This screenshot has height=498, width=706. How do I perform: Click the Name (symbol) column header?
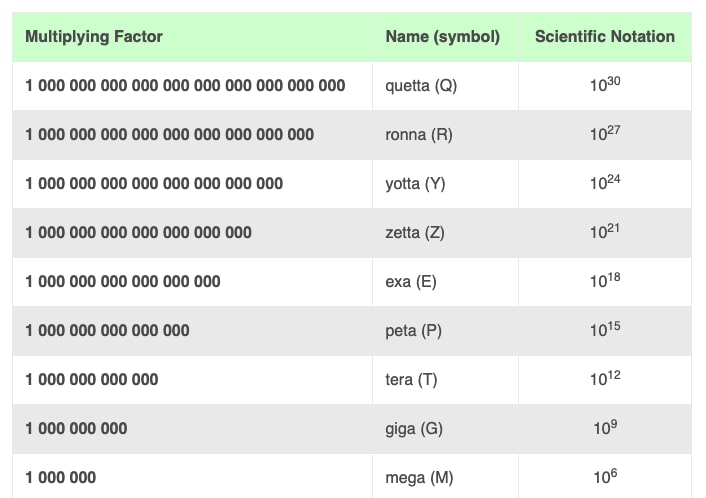pos(442,37)
